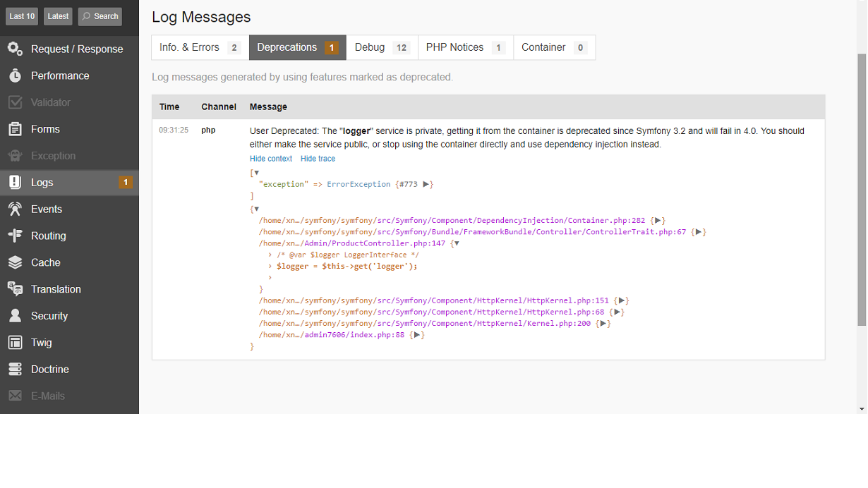Click the Performance stopwatch icon
The image size is (868, 488).
[x=15, y=75]
